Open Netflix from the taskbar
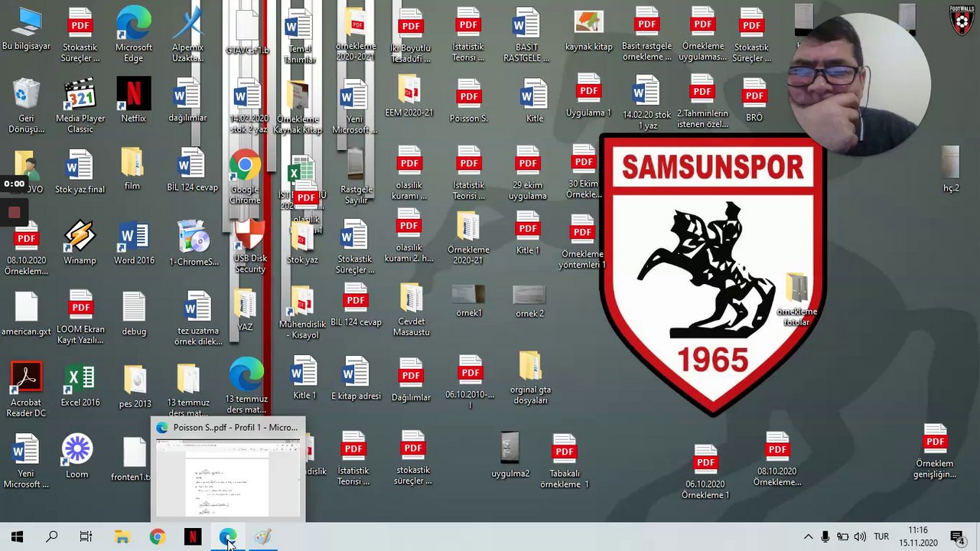This screenshot has width=980, height=551. [x=193, y=537]
